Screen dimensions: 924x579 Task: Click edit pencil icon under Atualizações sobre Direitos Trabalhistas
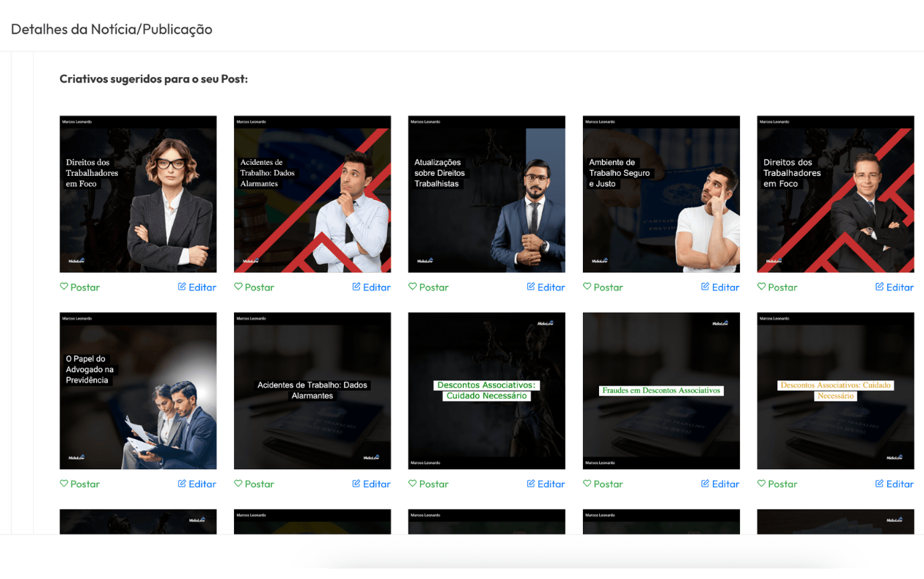click(531, 287)
